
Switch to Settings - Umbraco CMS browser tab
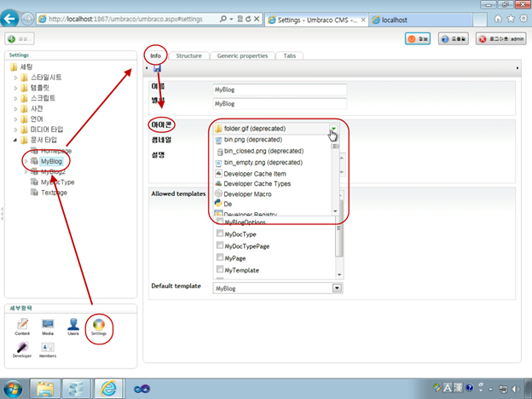click(x=316, y=20)
